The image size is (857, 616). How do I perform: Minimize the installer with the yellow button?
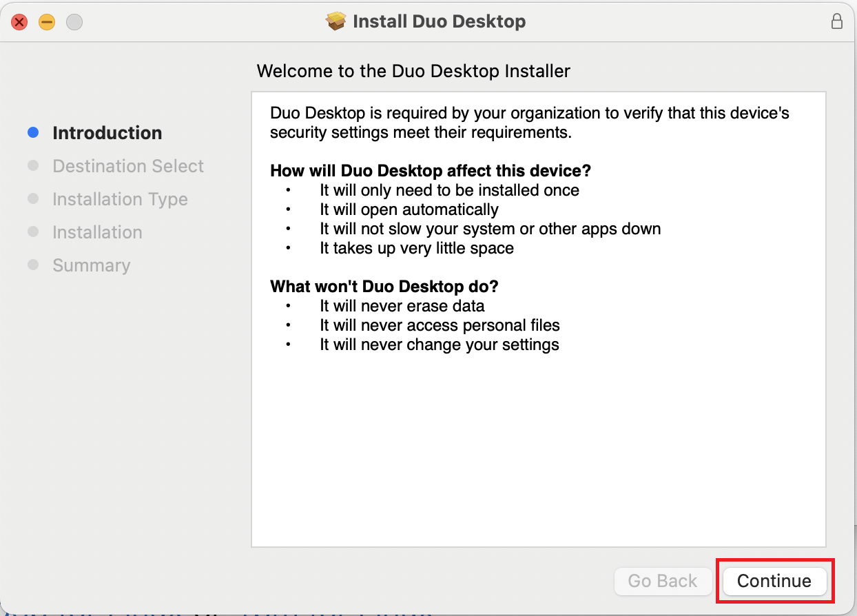click(x=46, y=22)
